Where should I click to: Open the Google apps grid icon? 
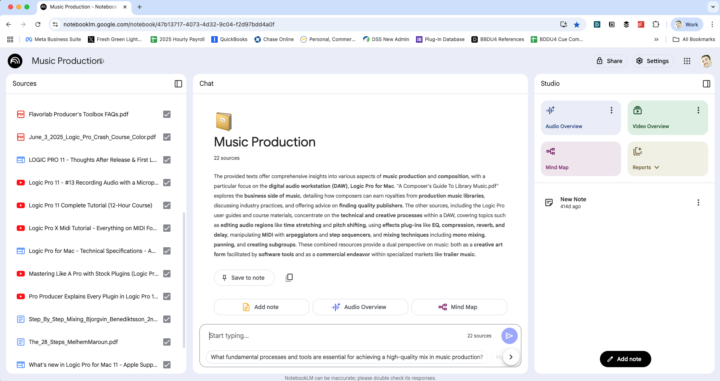[x=687, y=61]
